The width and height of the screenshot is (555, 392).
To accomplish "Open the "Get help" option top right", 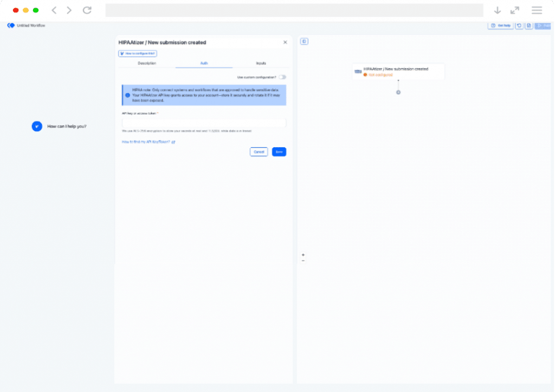I will click(x=500, y=25).
